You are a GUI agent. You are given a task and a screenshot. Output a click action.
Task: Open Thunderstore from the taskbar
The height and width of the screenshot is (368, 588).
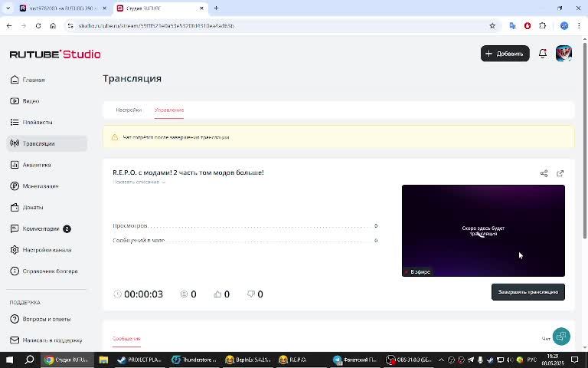coord(194,360)
